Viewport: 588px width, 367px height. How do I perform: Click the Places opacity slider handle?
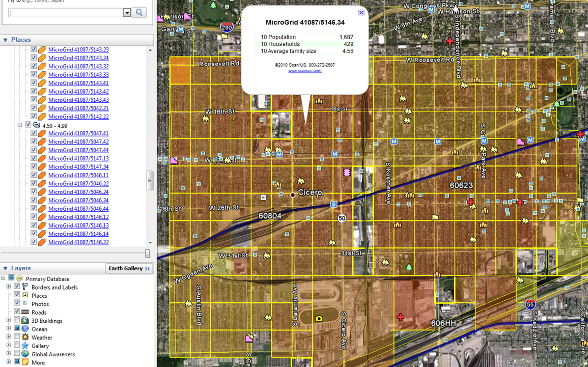148,253
